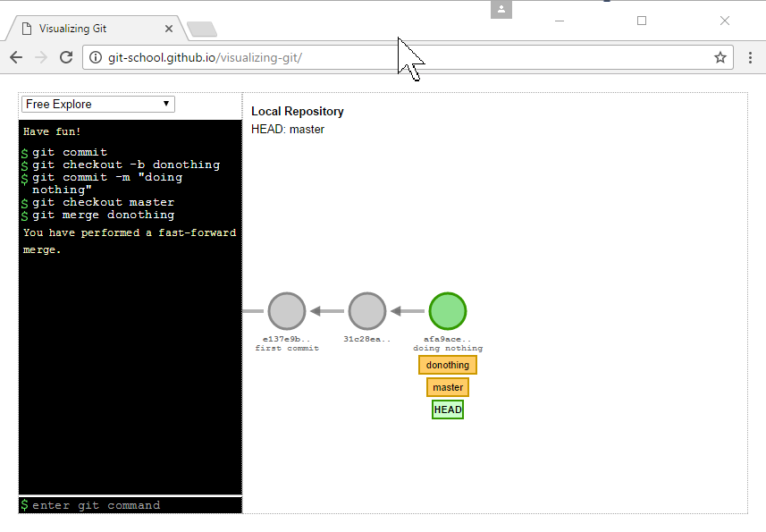The height and width of the screenshot is (532, 766).
Task: Click the browser back arrow button
Action: tap(16, 57)
